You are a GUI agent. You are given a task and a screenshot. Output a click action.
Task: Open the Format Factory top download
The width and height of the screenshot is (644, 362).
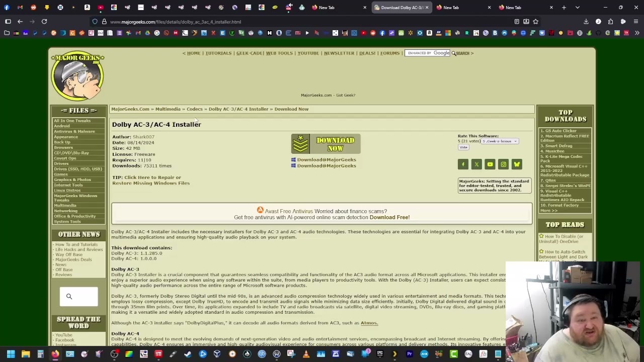559,205
